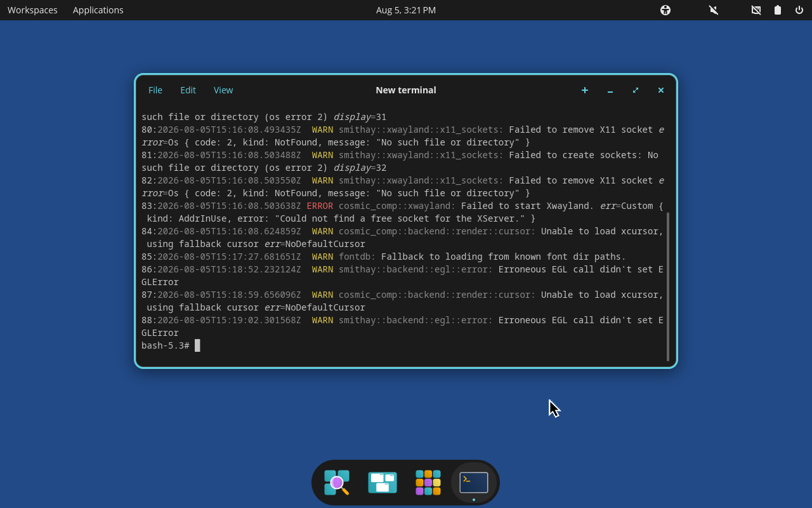Maximize the New terminal window

tap(636, 90)
